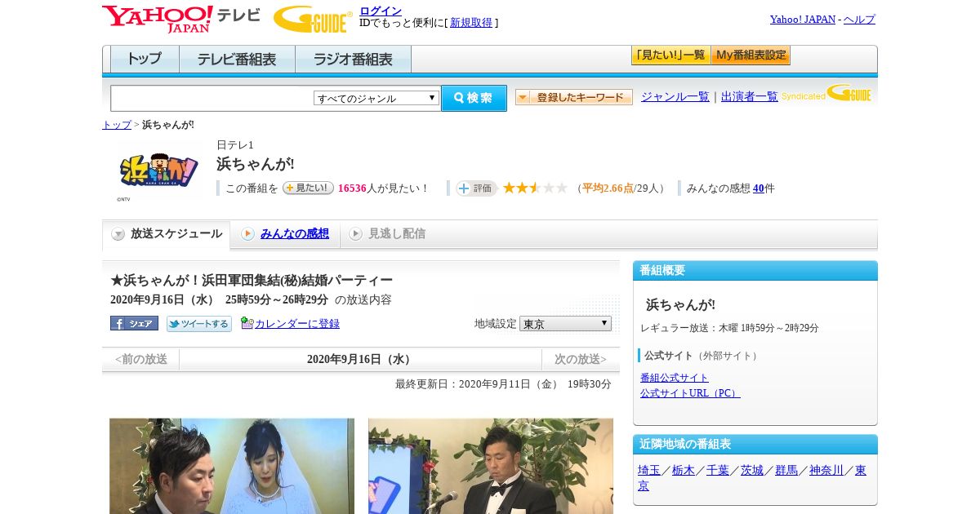This screenshot has height=514, width=980.
Task: Open the 埼玉 regional listing link
Action: click(649, 470)
